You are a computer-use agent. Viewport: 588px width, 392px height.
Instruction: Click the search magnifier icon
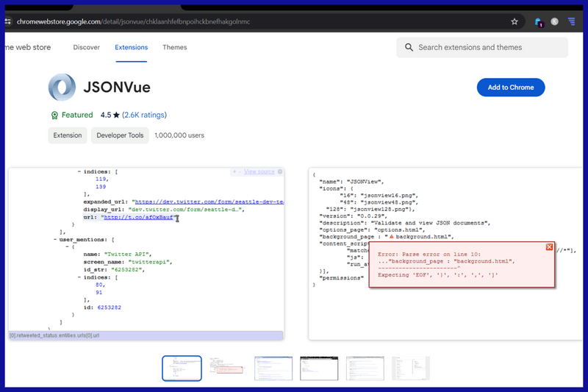408,48
